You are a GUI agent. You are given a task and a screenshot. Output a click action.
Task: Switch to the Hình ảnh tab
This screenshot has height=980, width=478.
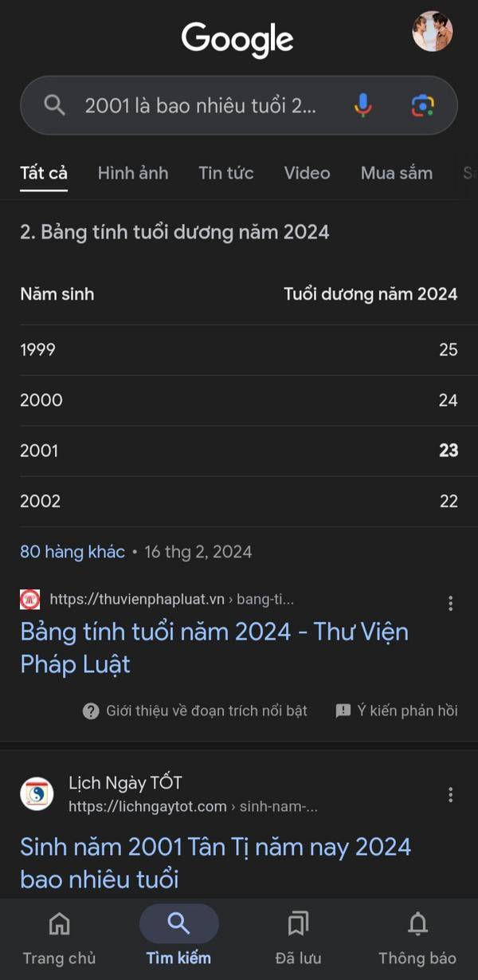point(133,173)
